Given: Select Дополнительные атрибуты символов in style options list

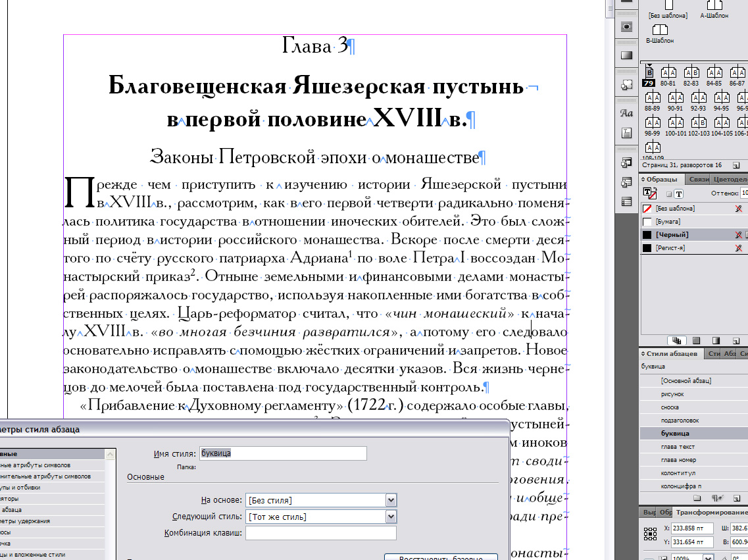Looking at the screenshot, I should pyautogui.click(x=52, y=476).
